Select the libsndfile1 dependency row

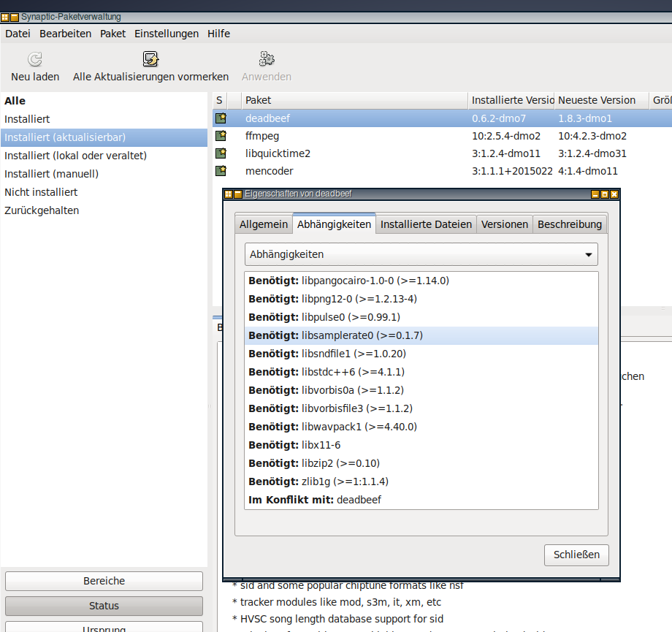(421, 354)
